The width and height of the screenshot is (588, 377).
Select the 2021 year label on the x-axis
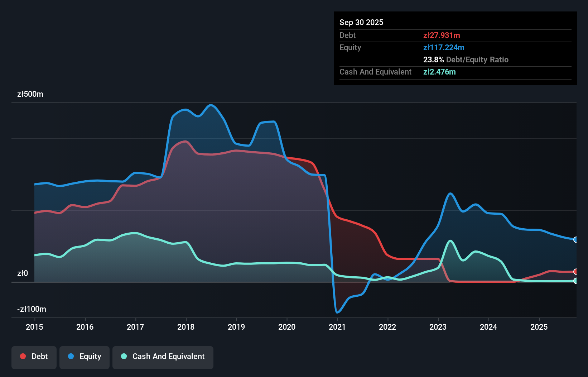point(337,327)
